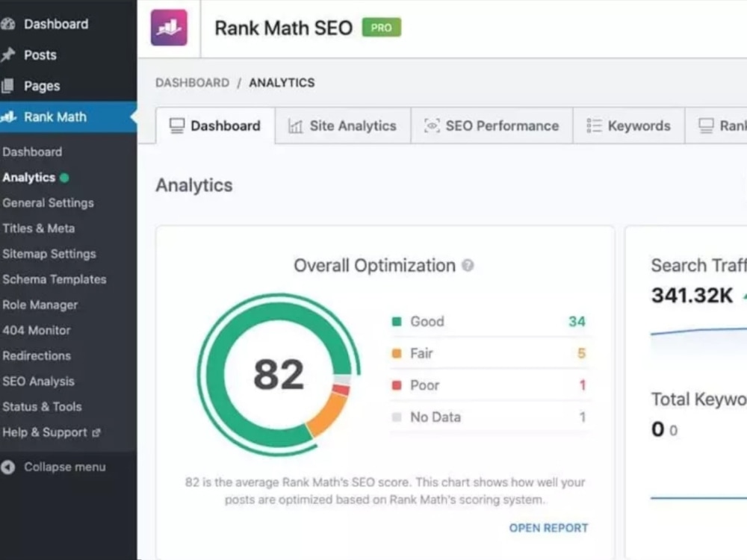This screenshot has width=747, height=560.
Task: Click the No Data legend row label
Action: 436,417
